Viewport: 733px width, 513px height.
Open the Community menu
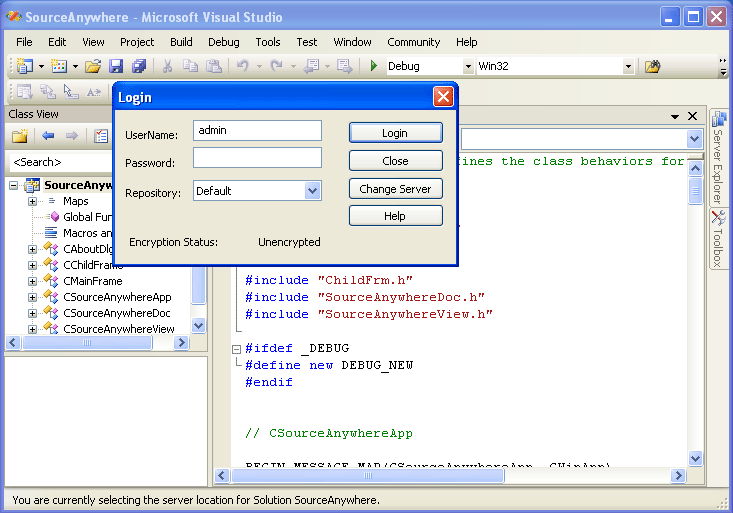point(414,42)
